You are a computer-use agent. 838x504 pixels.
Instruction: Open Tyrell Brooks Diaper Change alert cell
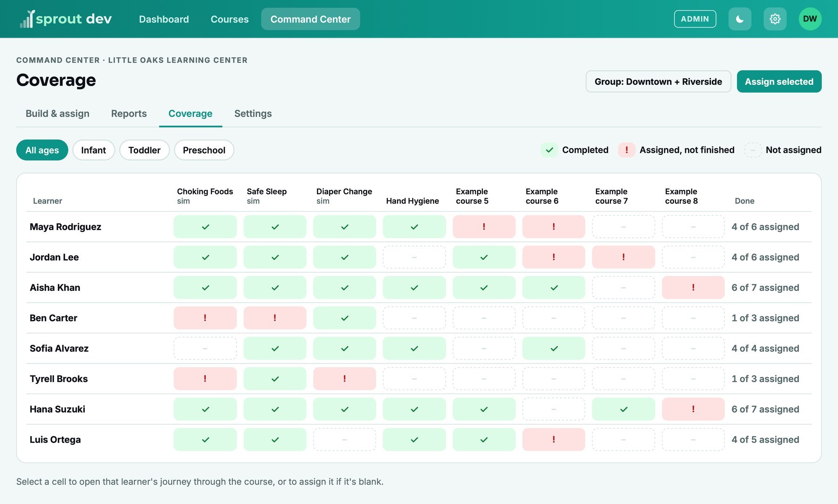coord(345,379)
